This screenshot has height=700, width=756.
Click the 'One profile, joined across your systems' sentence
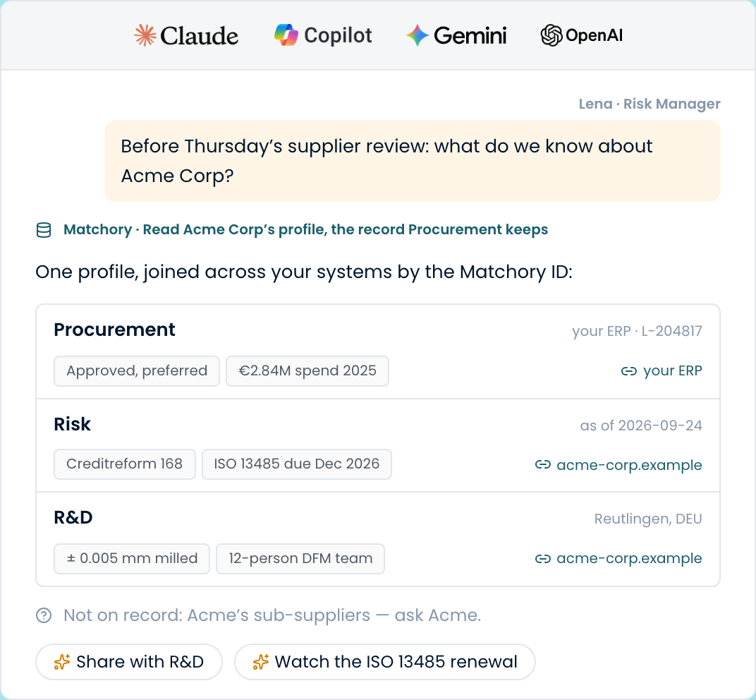point(304,272)
